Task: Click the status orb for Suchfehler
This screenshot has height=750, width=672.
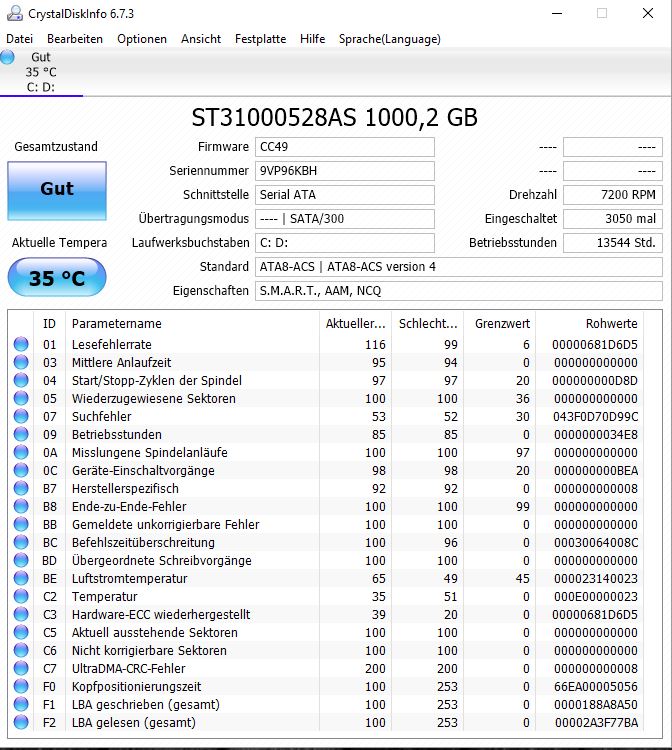Action: [21, 416]
